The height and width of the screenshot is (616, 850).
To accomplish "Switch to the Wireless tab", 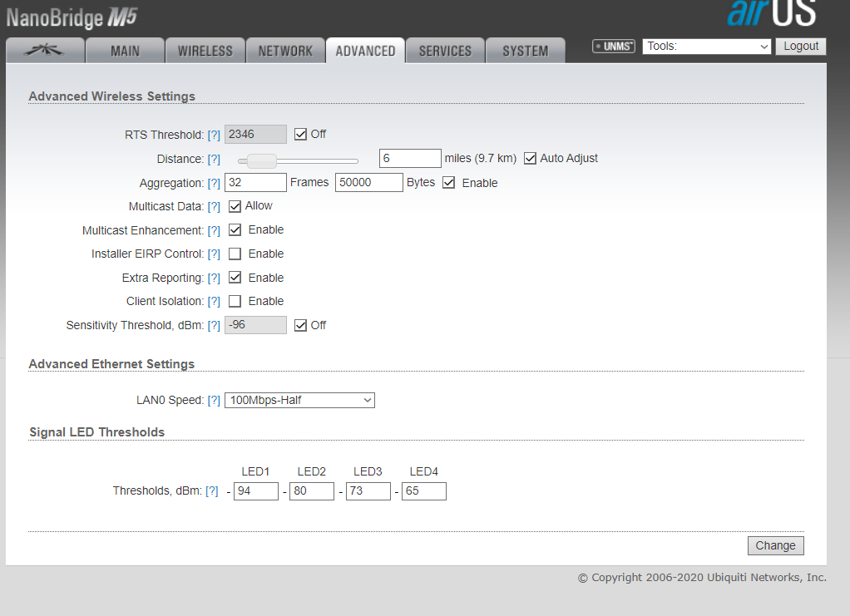I will [205, 51].
